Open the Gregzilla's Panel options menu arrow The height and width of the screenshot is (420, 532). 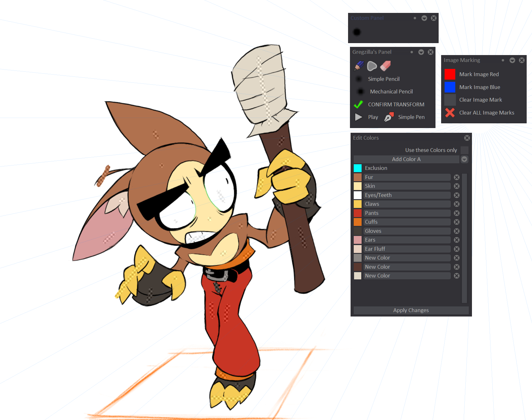click(421, 52)
